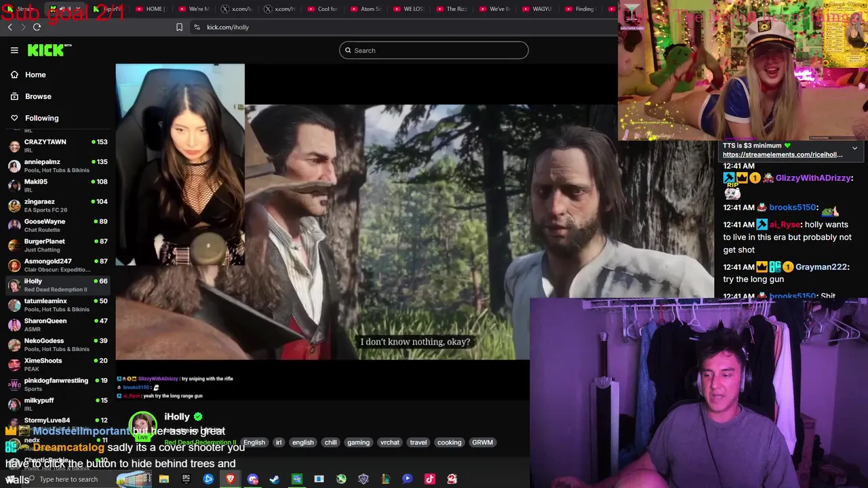Image resolution: width=868 pixels, height=488 pixels.
Task: Open File Explorer from taskbar
Action: 164,479
